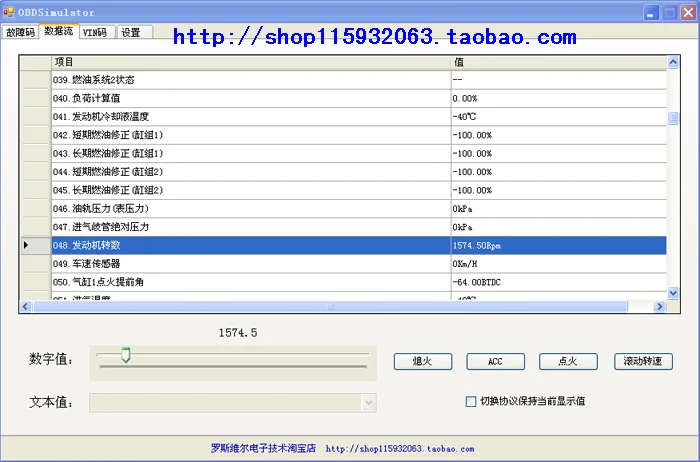Click the horizontal scroll right arrow

click(x=659, y=307)
